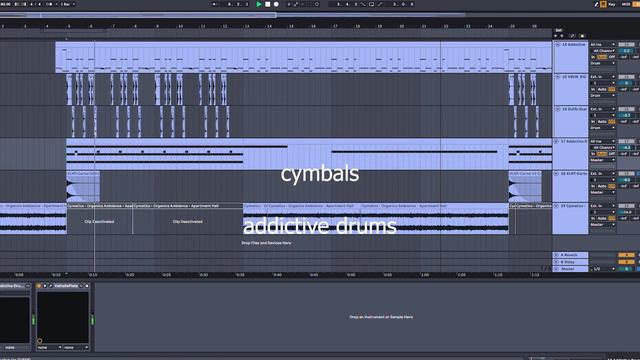This screenshot has height=360, width=640.
Task: Toggle B Delay return activator
Action: [x=627, y=262]
